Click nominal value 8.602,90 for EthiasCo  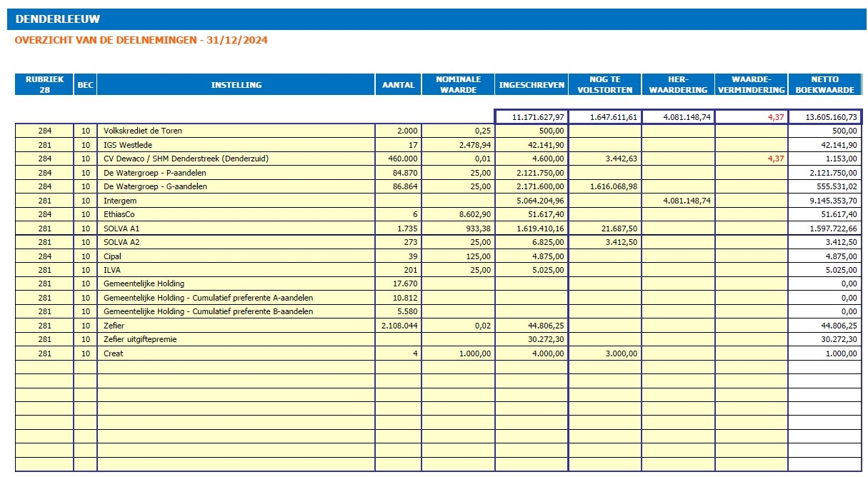[x=458, y=214]
